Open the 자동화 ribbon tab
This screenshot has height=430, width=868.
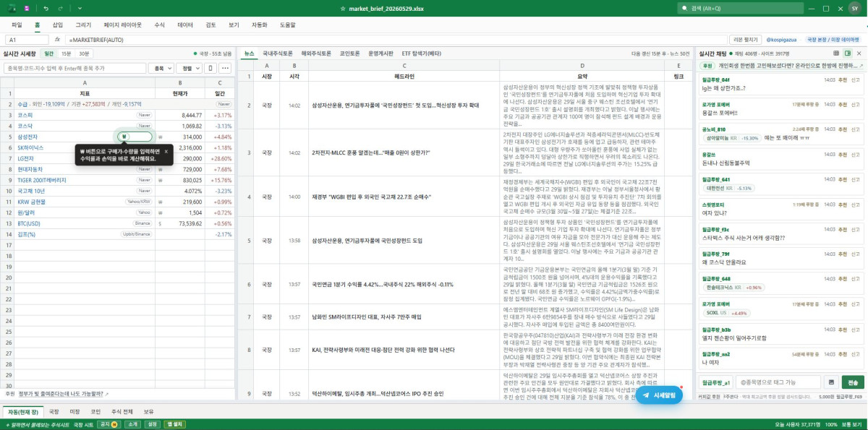[259, 25]
